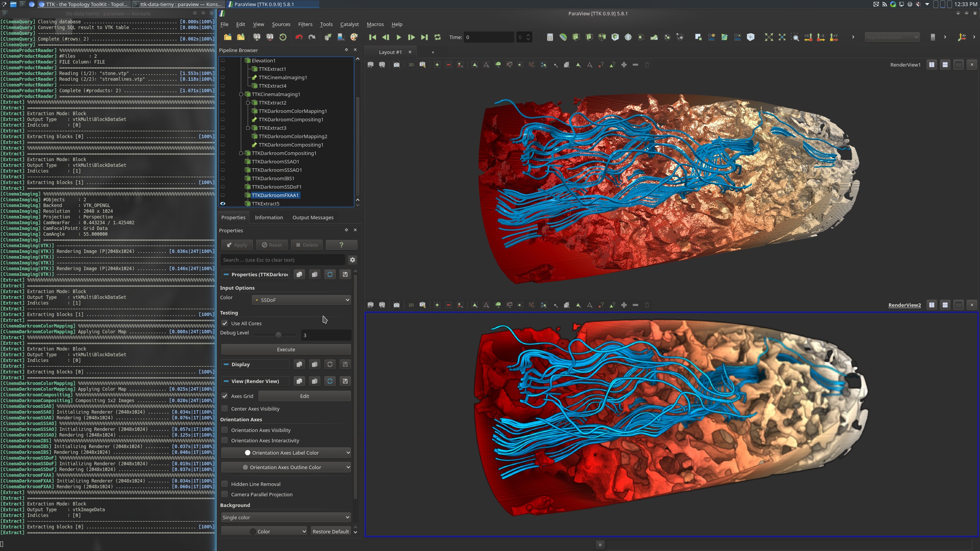980x551 pixels.
Task: Open the Filters menu
Action: (x=305, y=24)
